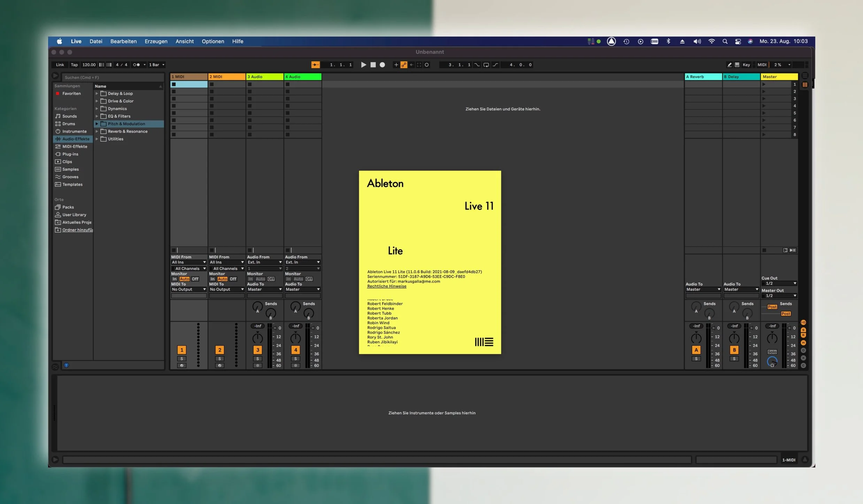Open track 3 Audio From Ext. In dropdown
Screen dimensions: 863x504
264,262
